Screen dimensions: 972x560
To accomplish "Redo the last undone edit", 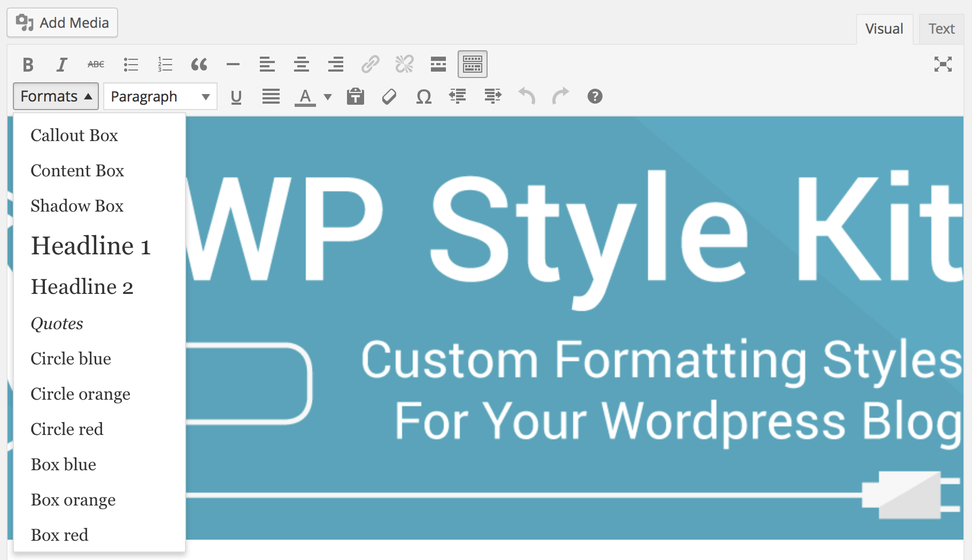I will pyautogui.click(x=561, y=97).
